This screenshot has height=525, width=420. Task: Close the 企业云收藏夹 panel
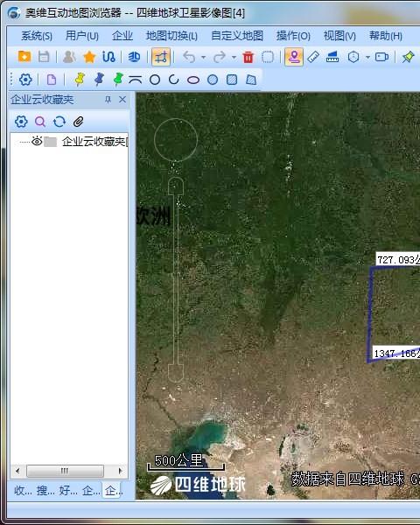[122, 100]
